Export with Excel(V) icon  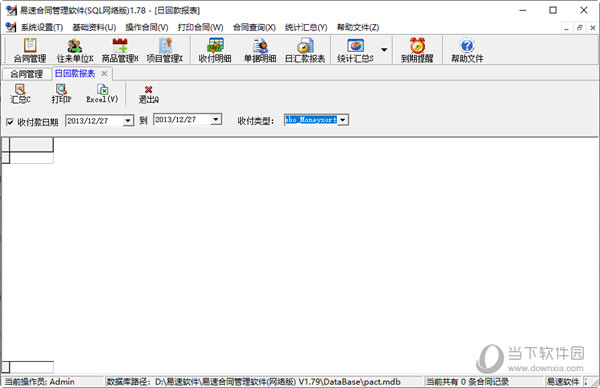(102, 94)
